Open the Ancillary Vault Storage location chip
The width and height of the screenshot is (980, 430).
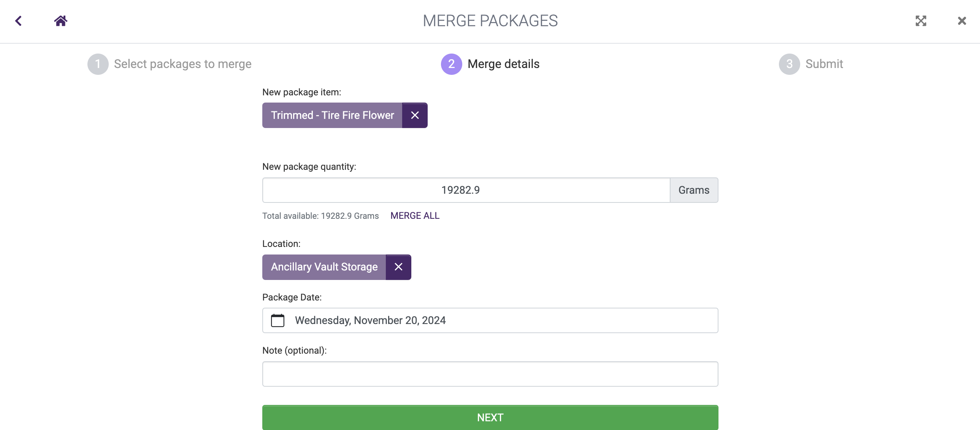pyautogui.click(x=324, y=267)
